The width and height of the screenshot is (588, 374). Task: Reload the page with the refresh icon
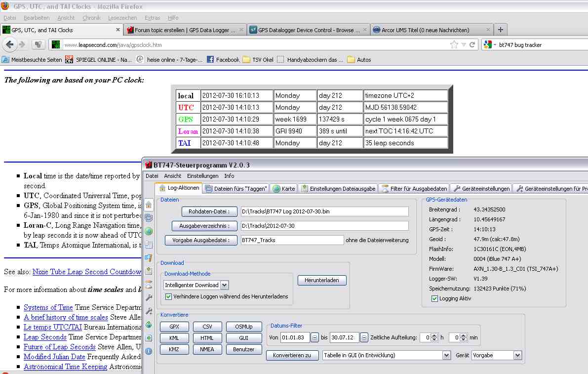[472, 45]
